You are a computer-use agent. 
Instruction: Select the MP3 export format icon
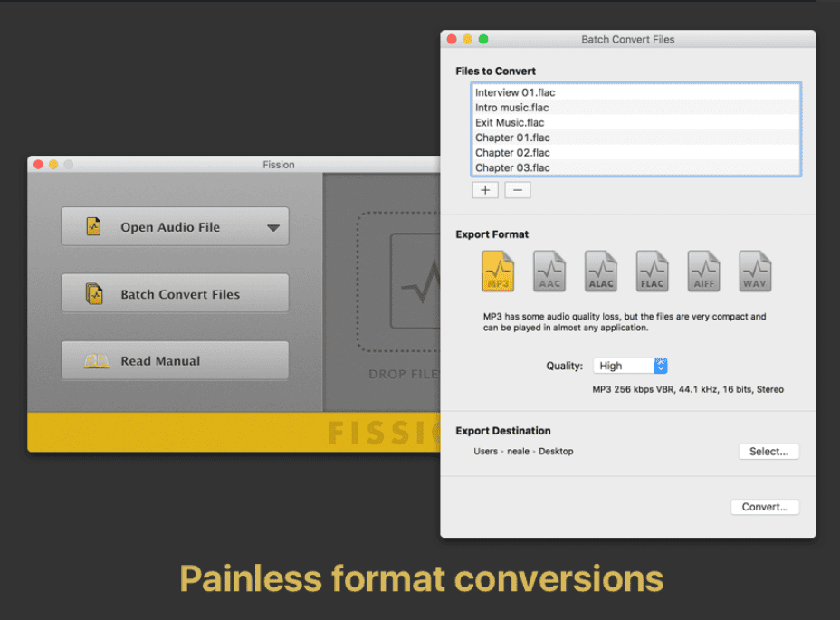pyautogui.click(x=498, y=272)
